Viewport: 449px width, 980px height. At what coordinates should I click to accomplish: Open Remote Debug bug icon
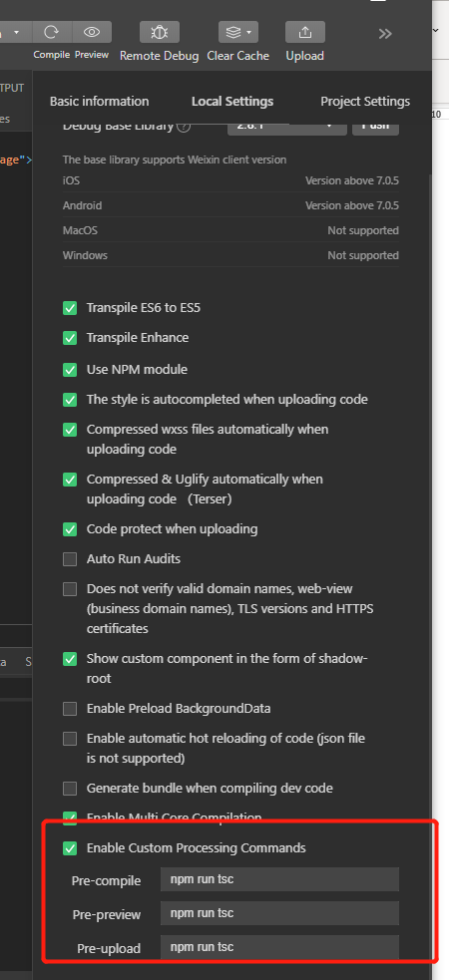point(160,32)
